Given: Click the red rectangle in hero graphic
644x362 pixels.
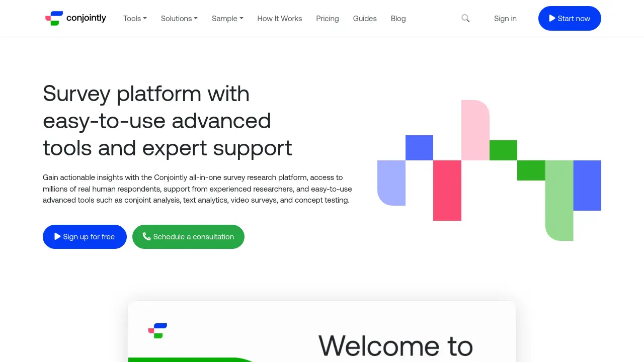Looking at the screenshot, I should 447,190.
